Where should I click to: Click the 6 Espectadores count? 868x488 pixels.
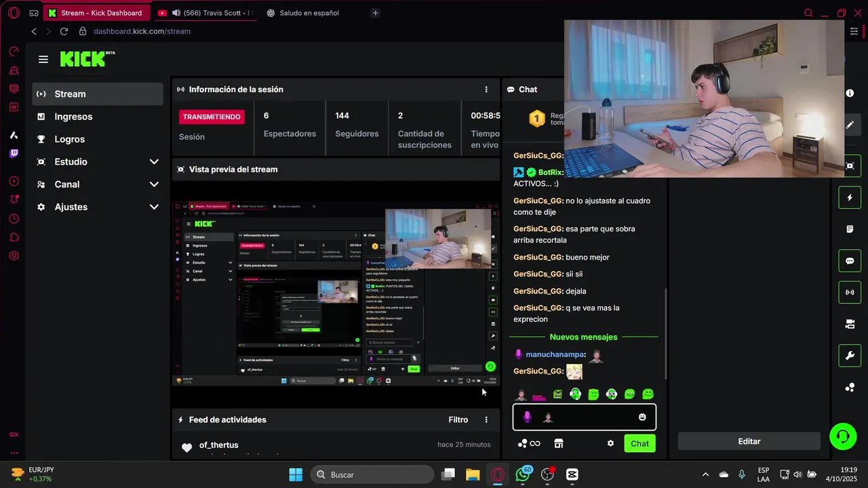click(x=290, y=124)
